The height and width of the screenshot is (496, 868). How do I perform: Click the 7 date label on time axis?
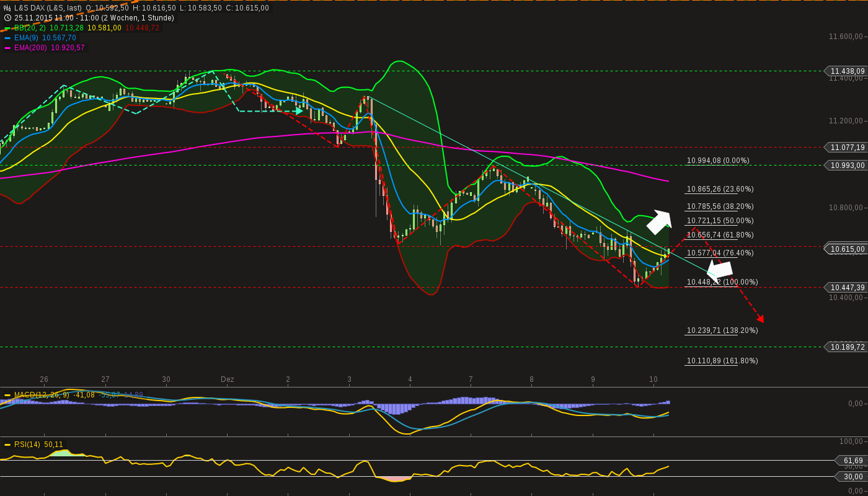click(x=471, y=379)
